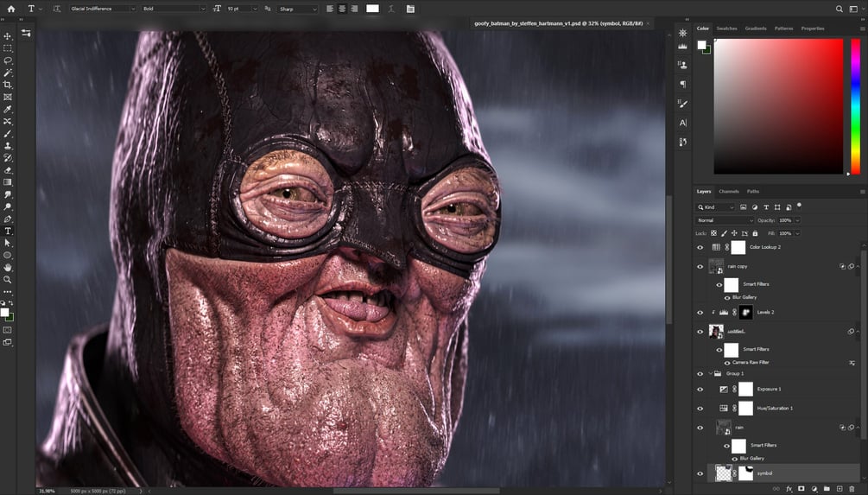Select the Eyedropper tool
Image resolution: width=868 pixels, height=495 pixels.
tap(8, 109)
